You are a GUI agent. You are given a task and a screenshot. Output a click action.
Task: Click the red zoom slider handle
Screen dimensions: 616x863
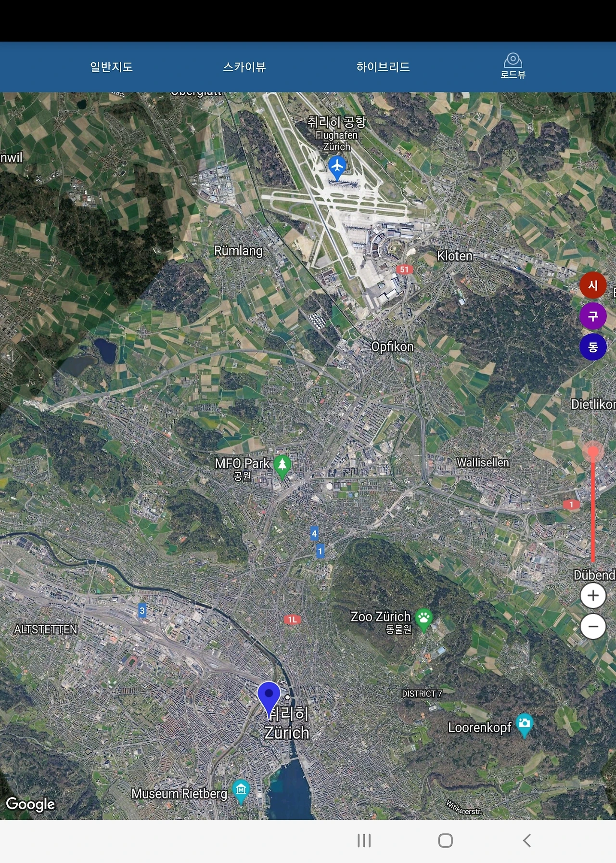[593, 451]
